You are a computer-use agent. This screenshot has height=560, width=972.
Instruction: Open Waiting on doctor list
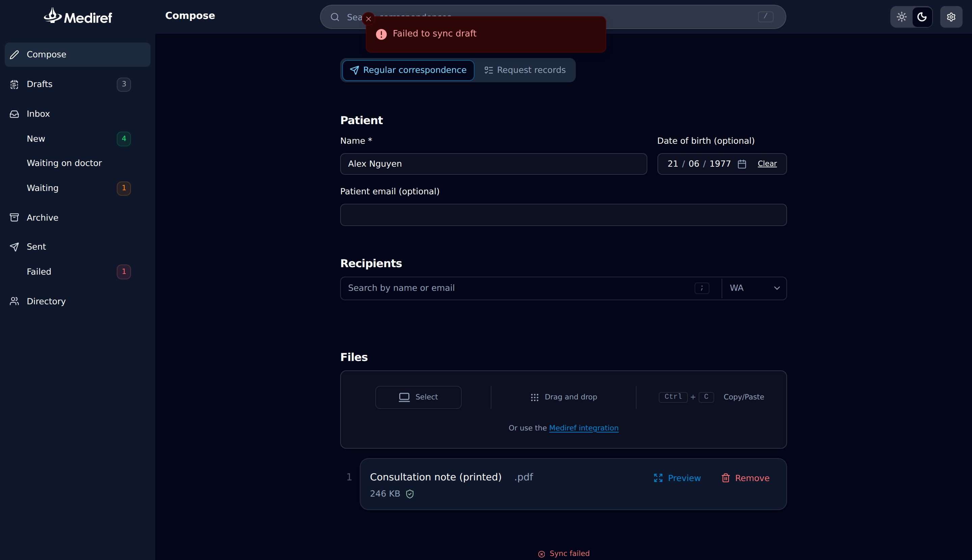click(x=77, y=163)
